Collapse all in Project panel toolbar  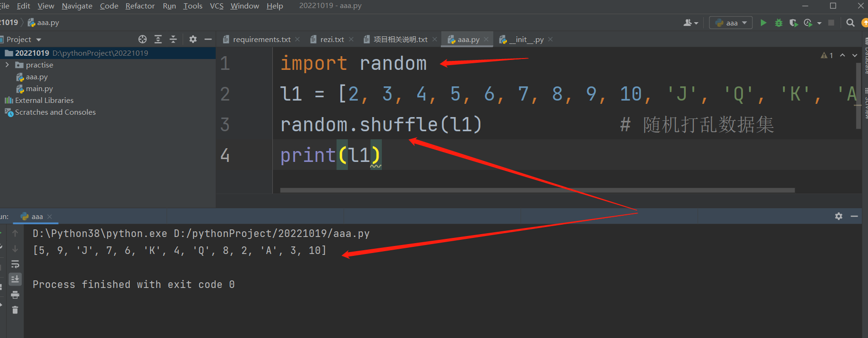click(173, 39)
